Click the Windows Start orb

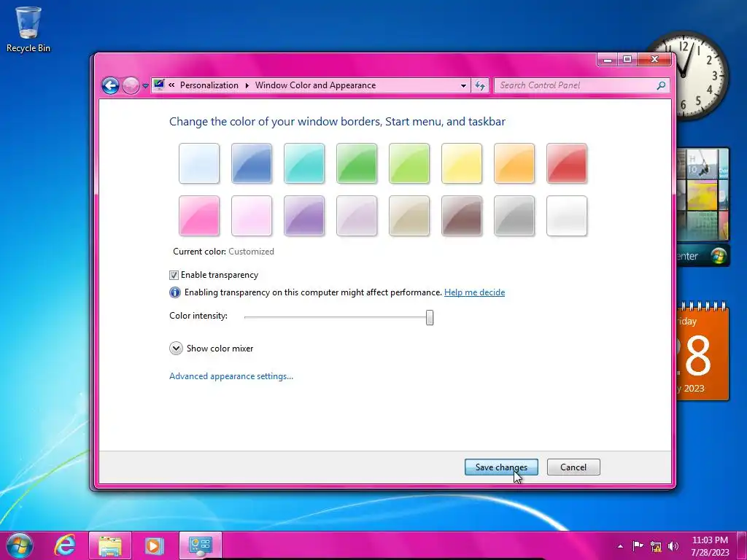(20, 545)
